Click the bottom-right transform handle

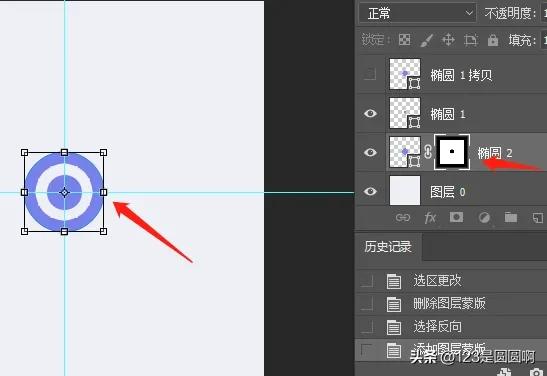[x=103, y=231]
